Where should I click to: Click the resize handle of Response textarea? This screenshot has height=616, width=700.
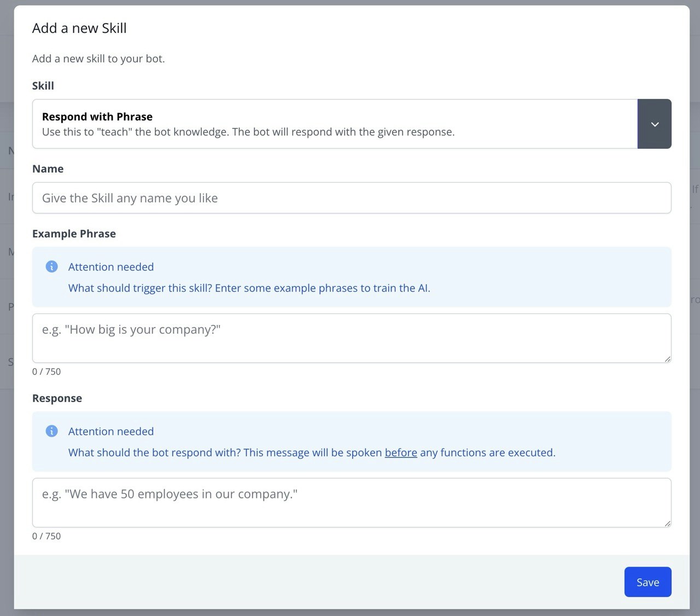[x=667, y=524]
